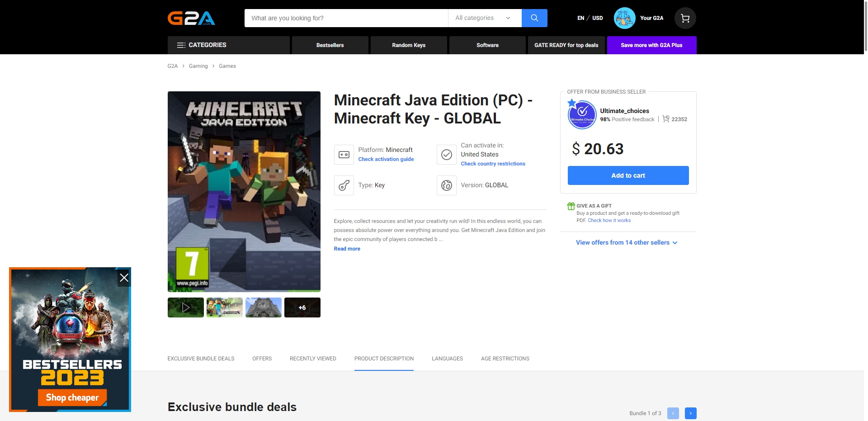Switch to AGE RESTRICTIONS tab
The width and height of the screenshot is (868, 421).
[505, 359]
